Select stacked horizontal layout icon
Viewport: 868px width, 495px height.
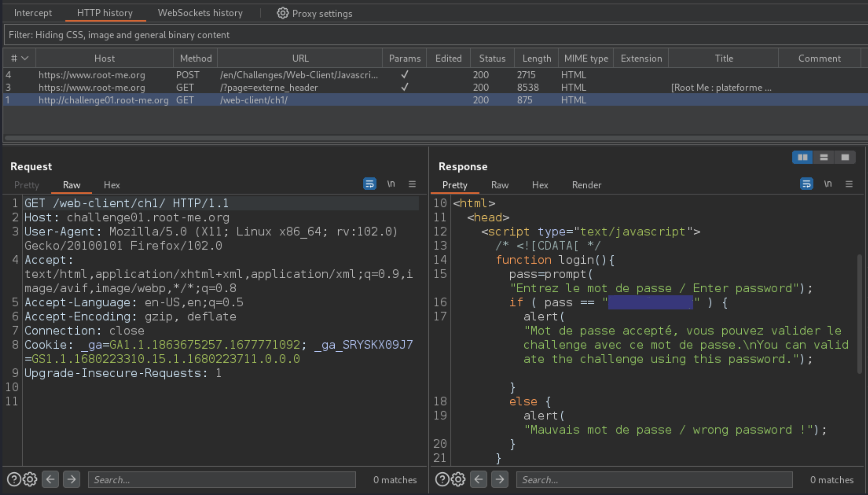tap(823, 157)
